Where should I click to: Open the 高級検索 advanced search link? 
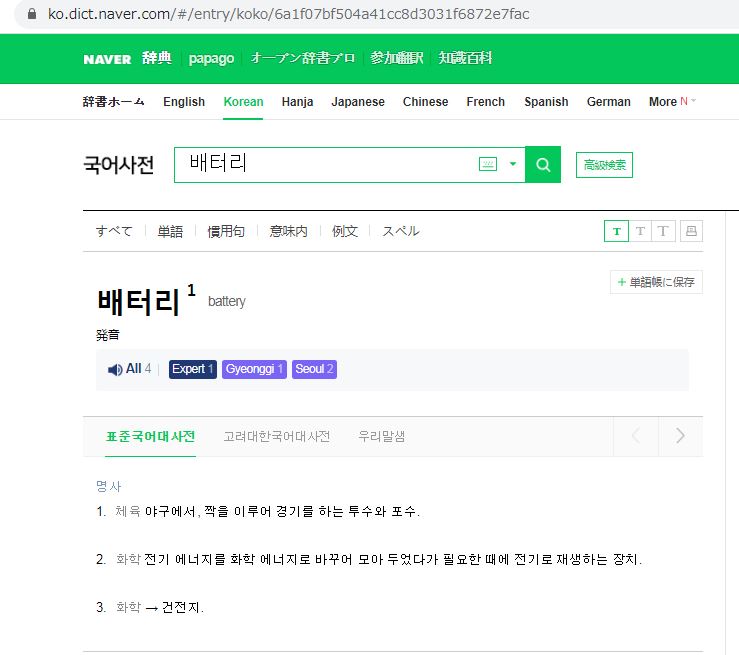605,166
